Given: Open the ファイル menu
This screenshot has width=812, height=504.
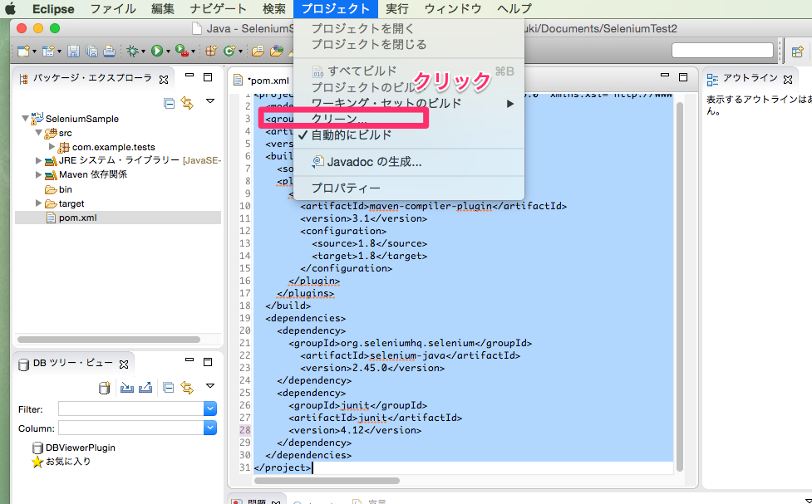Looking at the screenshot, I should [113, 9].
